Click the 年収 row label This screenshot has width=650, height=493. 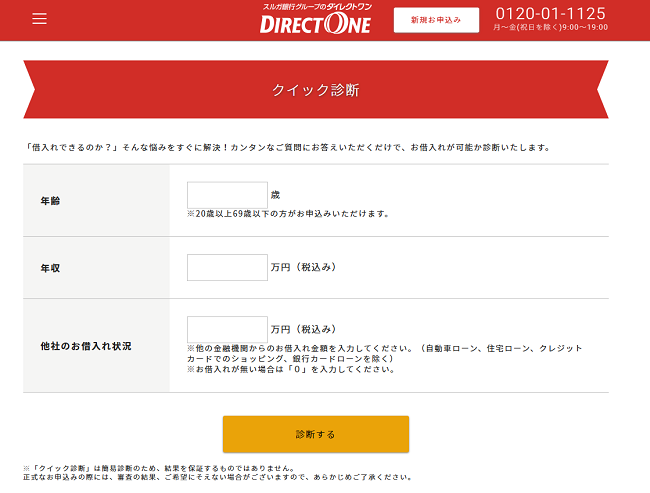click(50, 268)
